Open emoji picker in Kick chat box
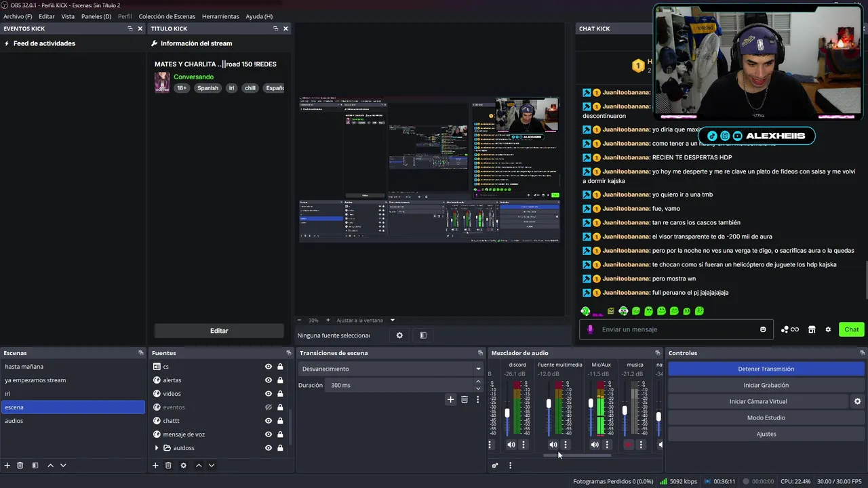The width and height of the screenshot is (868, 488). click(x=763, y=329)
